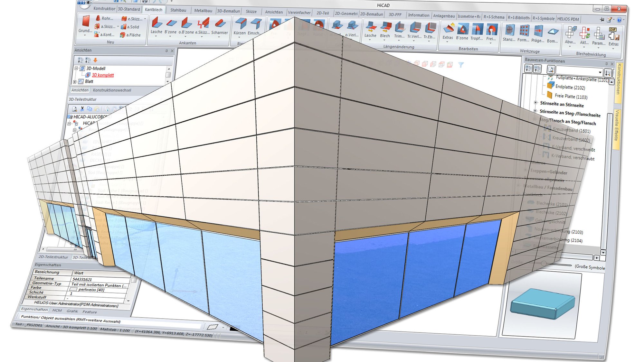Switch to the Stahlbau ribbon tab

click(179, 10)
